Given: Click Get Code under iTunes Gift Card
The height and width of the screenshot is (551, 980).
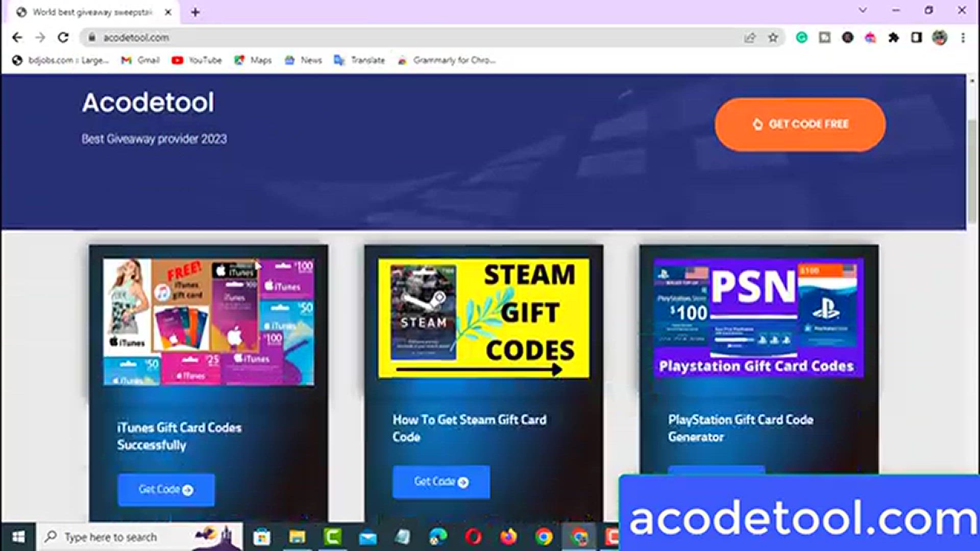Looking at the screenshot, I should 166,490.
